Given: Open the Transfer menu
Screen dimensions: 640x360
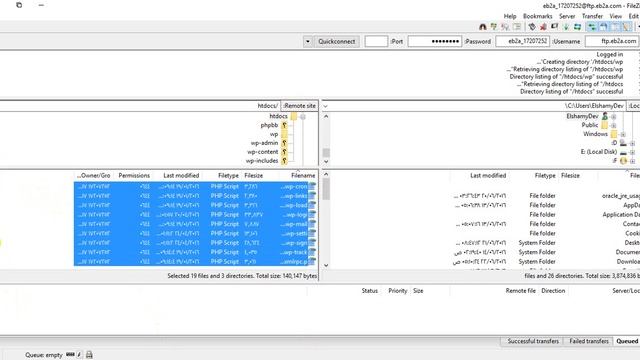Looking at the screenshot, I should 592,16.
